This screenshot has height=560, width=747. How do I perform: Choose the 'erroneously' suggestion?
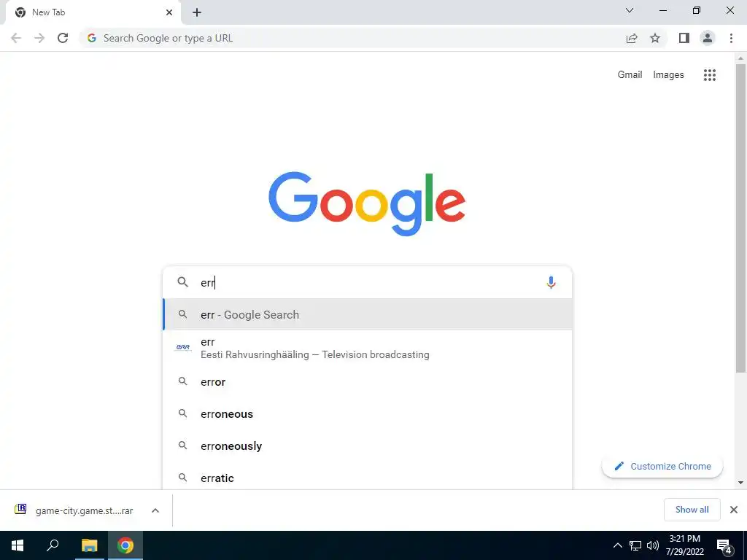pyautogui.click(x=368, y=446)
